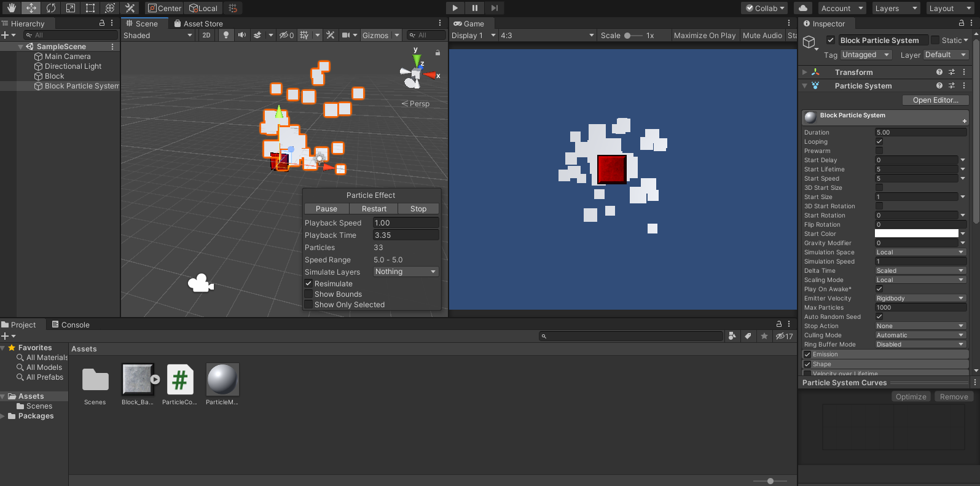980x486 pixels.
Task: Enable the Prewarm checkbox
Action: click(x=879, y=151)
